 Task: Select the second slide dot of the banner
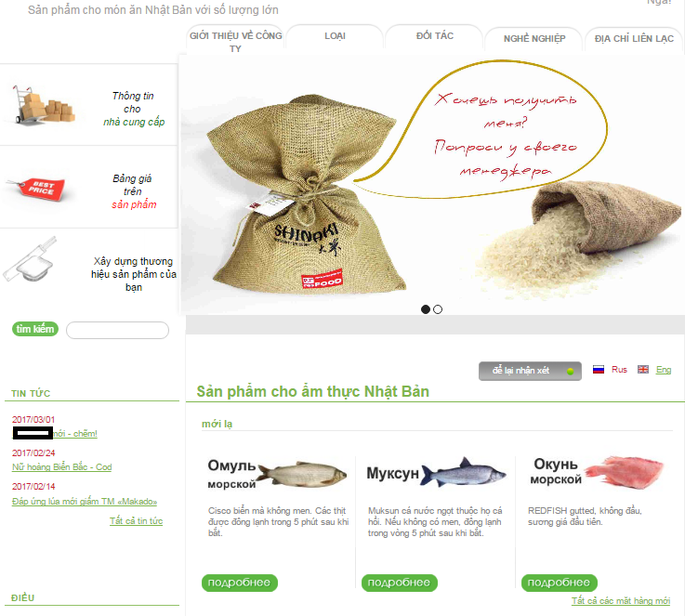[x=438, y=309]
